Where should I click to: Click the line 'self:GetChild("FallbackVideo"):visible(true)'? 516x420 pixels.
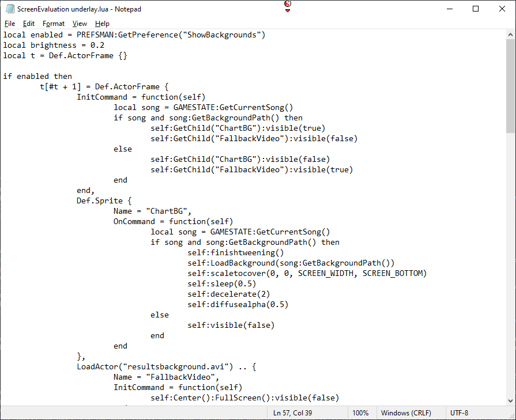[x=252, y=170]
